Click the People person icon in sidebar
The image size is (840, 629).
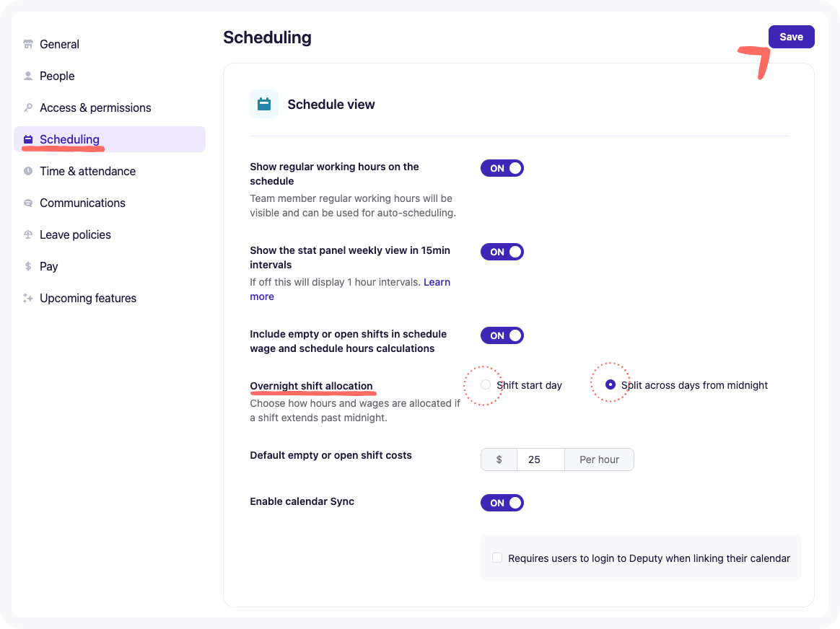(27, 76)
